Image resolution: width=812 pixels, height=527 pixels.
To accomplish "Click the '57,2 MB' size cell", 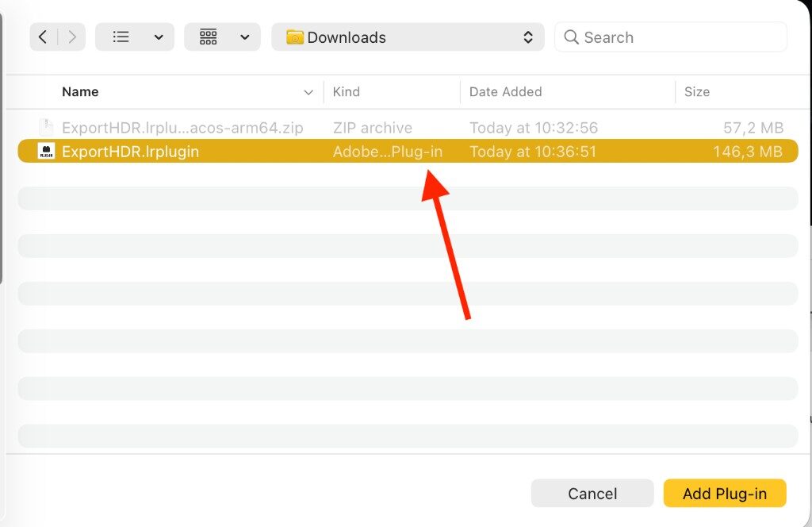I will tap(753, 128).
